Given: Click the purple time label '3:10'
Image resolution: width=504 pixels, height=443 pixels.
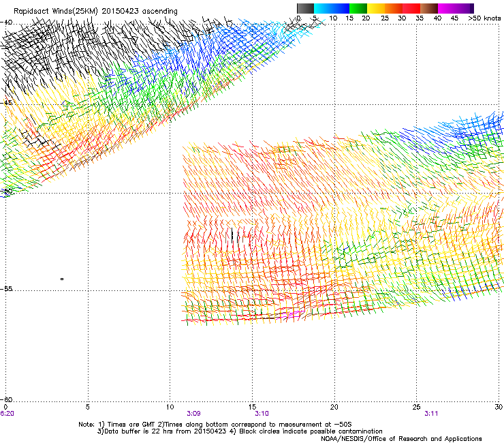Looking at the screenshot, I should 262,414.
